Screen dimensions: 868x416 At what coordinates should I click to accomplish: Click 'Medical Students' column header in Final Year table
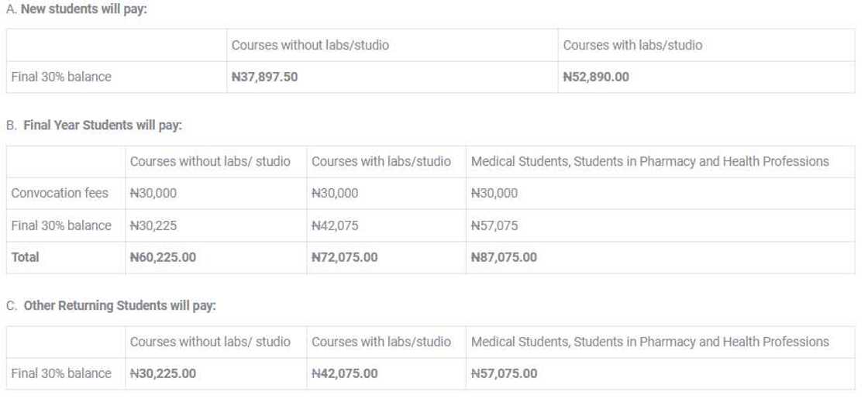point(649,161)
